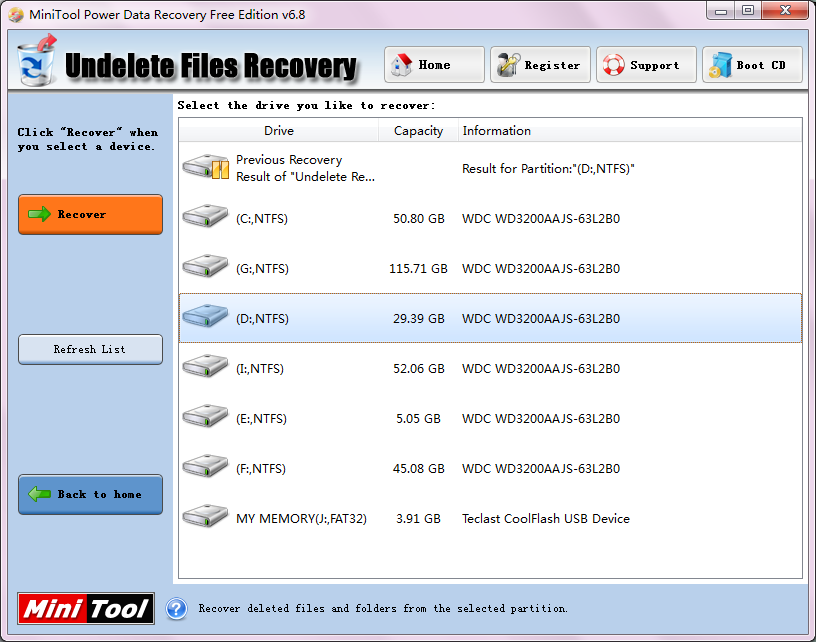Click the "3.91 GB" capacity value
The height and width of the screenshot is (642, 816).
click(x=418, y=518)
